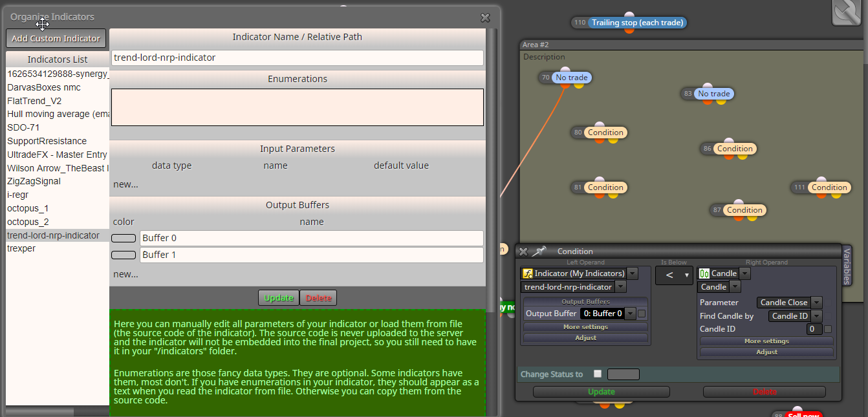Click the Buffer 1 name field

point(312,255)
